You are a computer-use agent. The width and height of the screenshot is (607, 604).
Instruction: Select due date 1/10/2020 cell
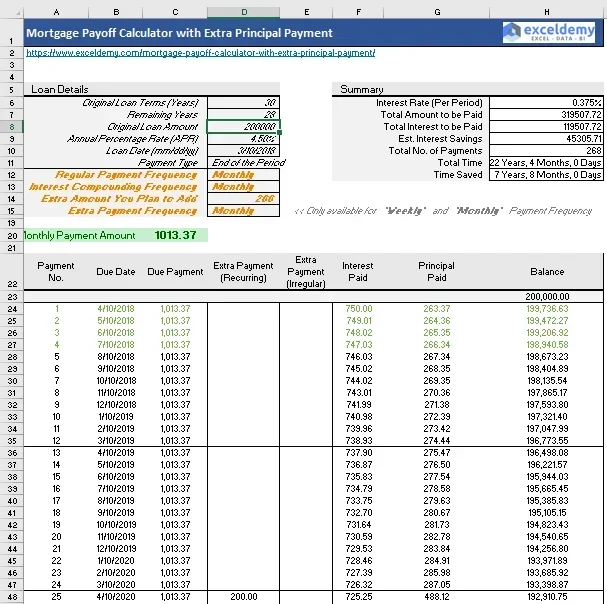tap(116, 561)
